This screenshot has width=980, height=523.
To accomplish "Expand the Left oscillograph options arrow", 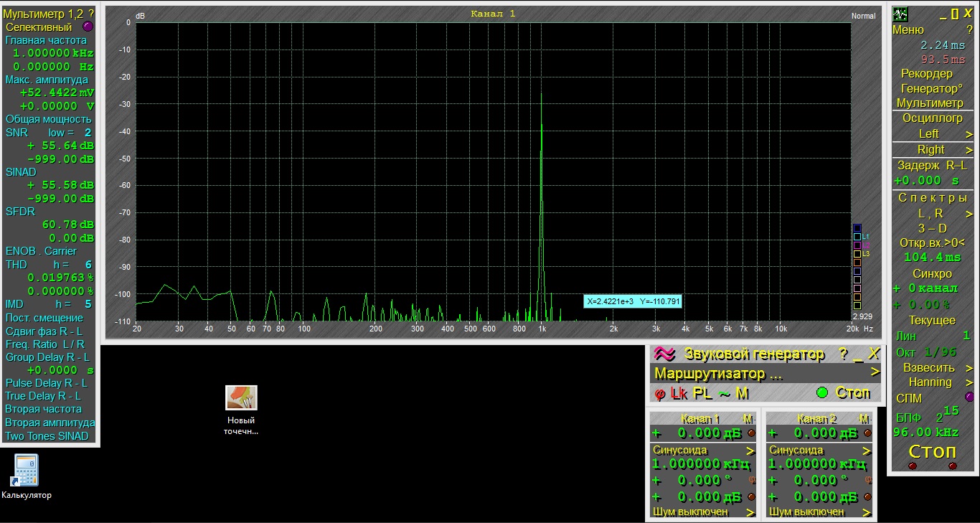I will coord(969,134).
